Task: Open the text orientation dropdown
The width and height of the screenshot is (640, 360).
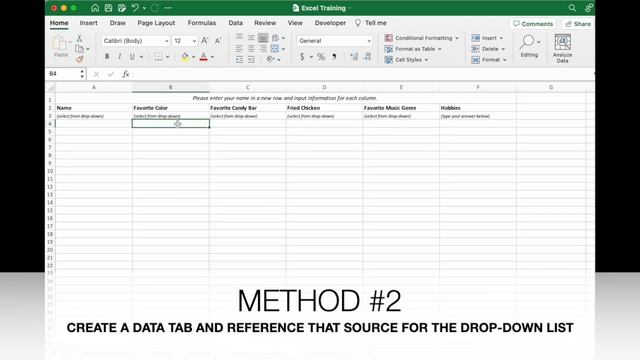Action: point(273,60)
